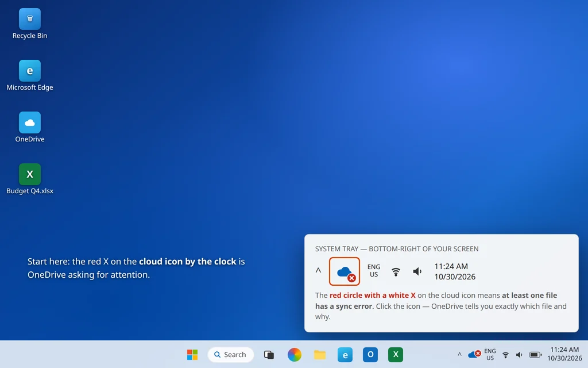The width and height of the screenshot is (588, 368).
Task: Open Outlook from the taskbar
Action: click(x=370, y=354)
